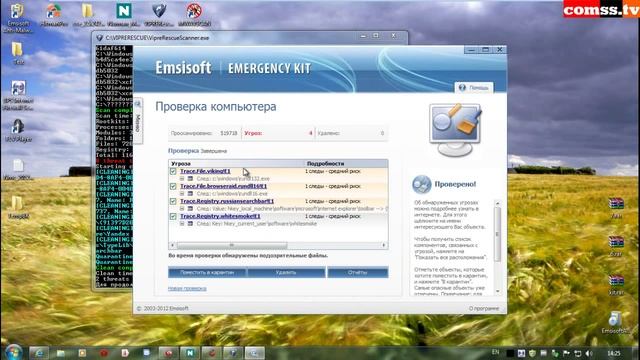The height and width of the screenshot is (360, 640).
Task: Click the EN language indicator in tray
Action: click(495, 352)
